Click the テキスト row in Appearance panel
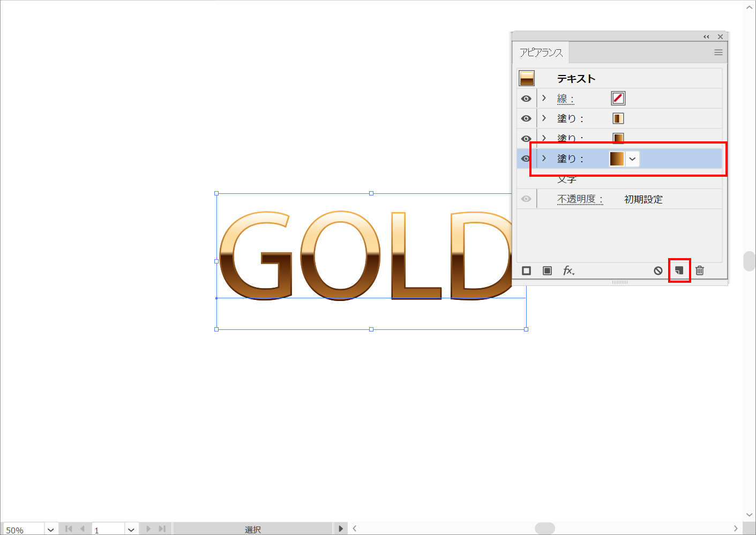756x535 pixels. [x=576, y=79]
